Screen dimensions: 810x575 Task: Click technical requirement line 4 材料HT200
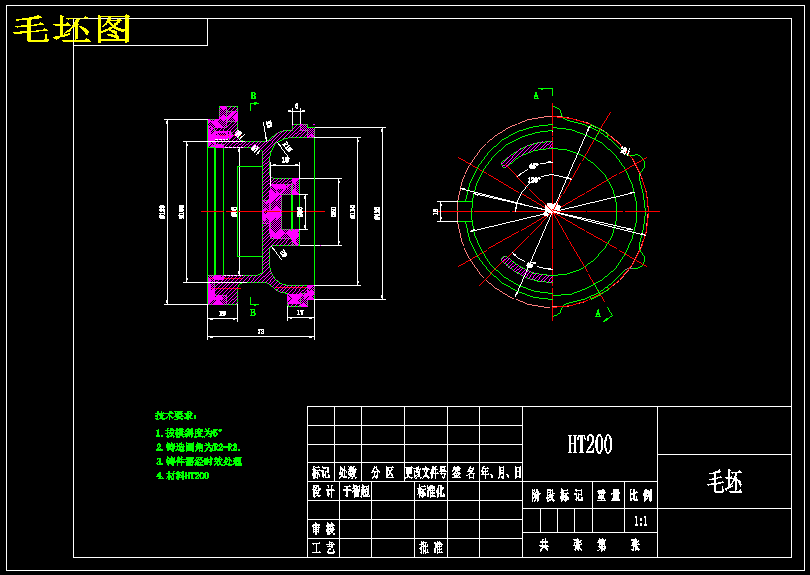pyautogui.click(x=182, y=476)
